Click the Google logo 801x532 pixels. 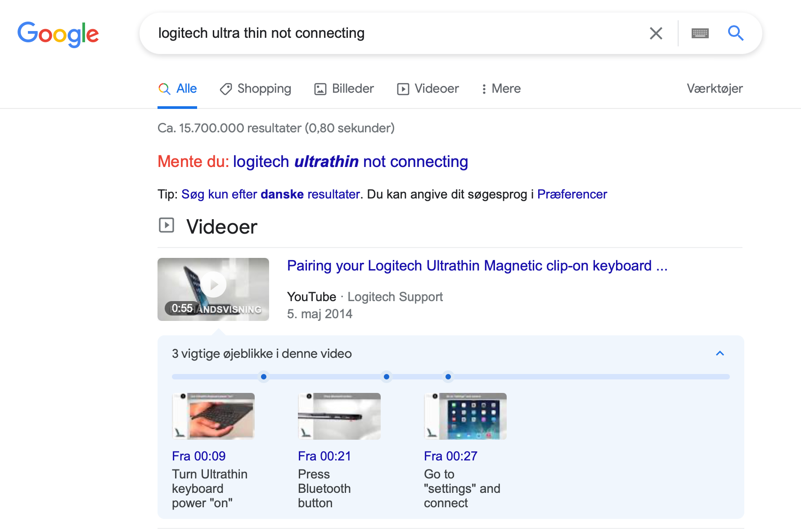tap(58, 34)
